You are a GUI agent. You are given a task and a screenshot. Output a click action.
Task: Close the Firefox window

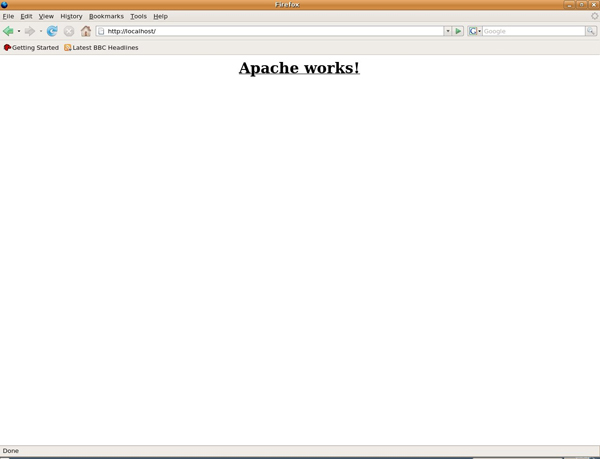coord(594,5)
